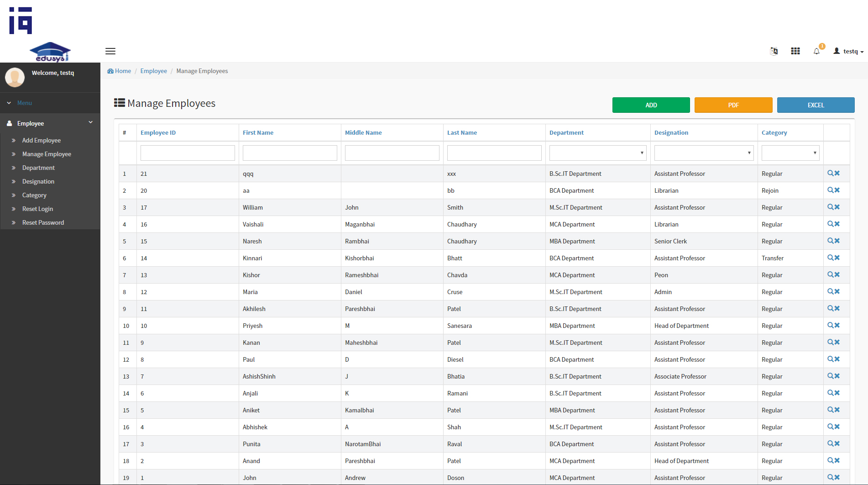Delete AshishShinh Bhatia row
The image size is (868, 485).
tap(837, 376)
